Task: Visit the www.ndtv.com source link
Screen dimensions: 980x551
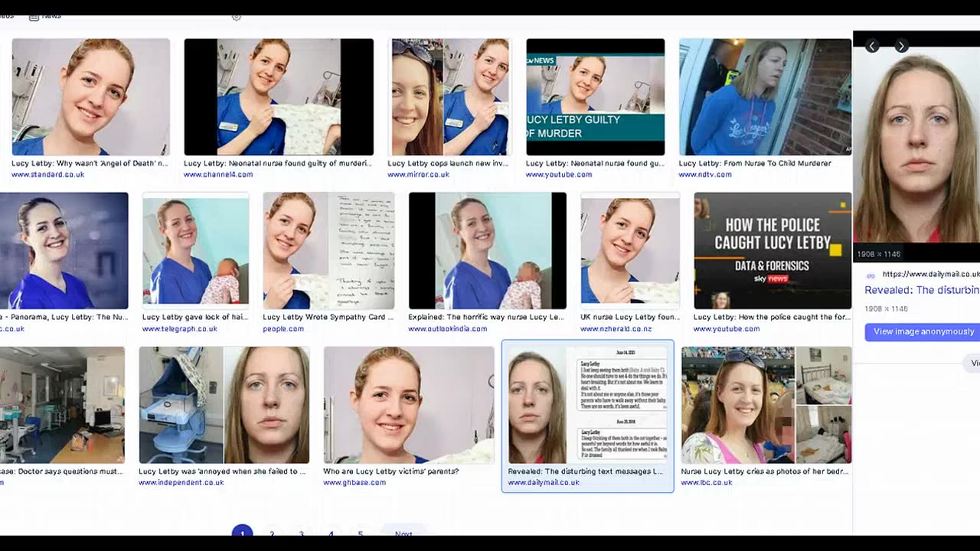Action: point(705,174)
